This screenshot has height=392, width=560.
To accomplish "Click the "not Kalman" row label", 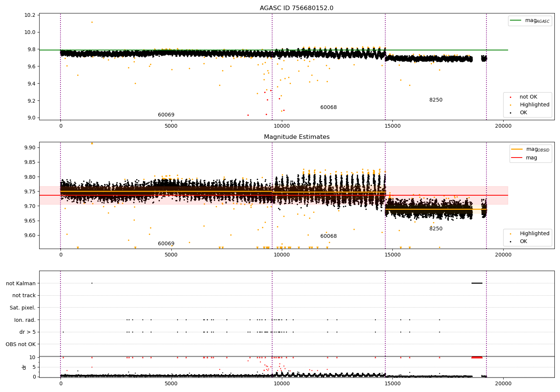I will (21, 283).
